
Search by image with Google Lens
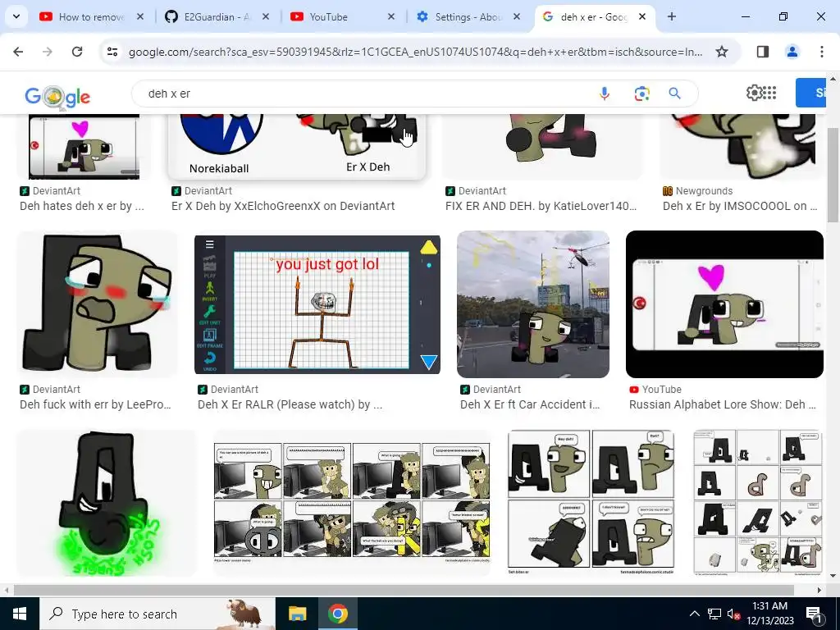click(x=641, y=94)
